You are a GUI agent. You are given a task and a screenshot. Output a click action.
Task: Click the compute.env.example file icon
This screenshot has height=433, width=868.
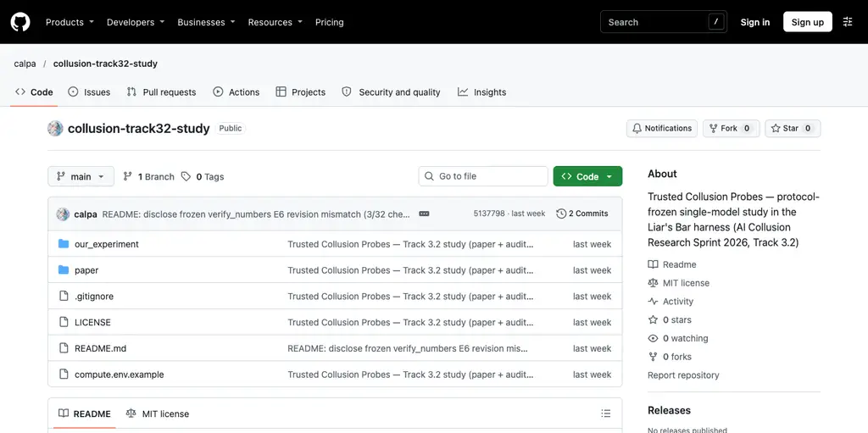(64, 375)
